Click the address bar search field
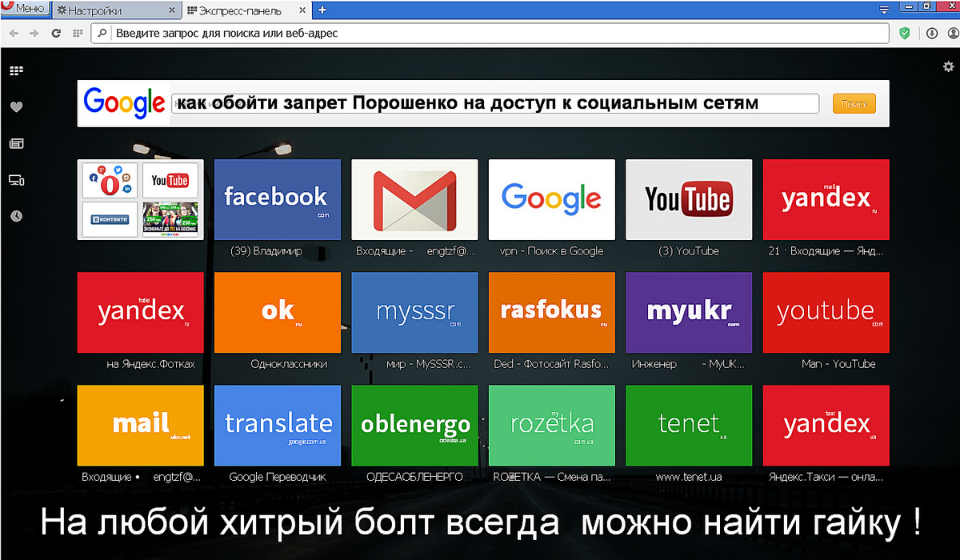Viewport: 960px width, 560px height. point(490,34)
